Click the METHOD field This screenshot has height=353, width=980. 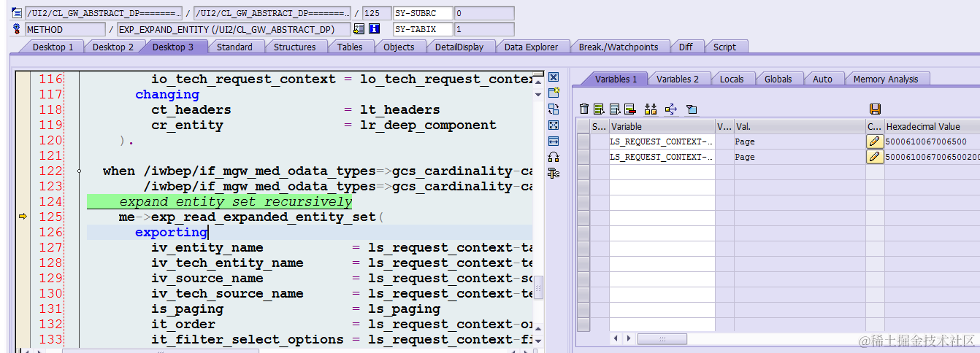[65, 29]
